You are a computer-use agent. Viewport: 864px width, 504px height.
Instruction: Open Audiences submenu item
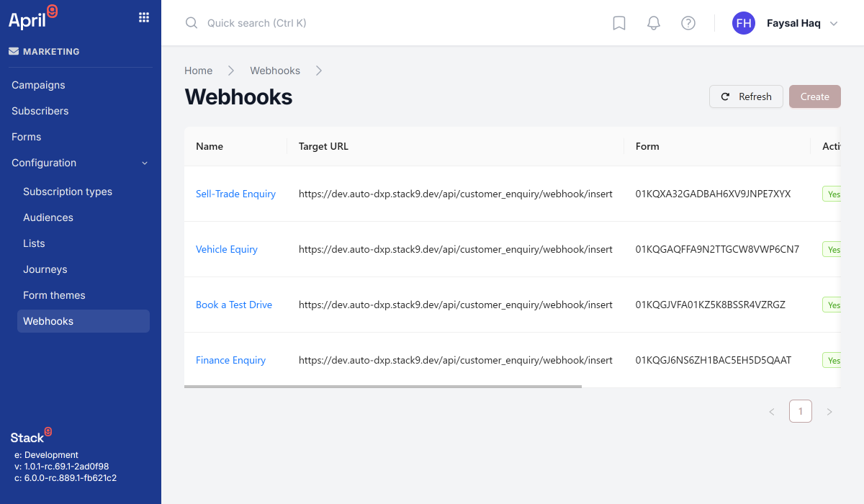(x=84, y=217)
